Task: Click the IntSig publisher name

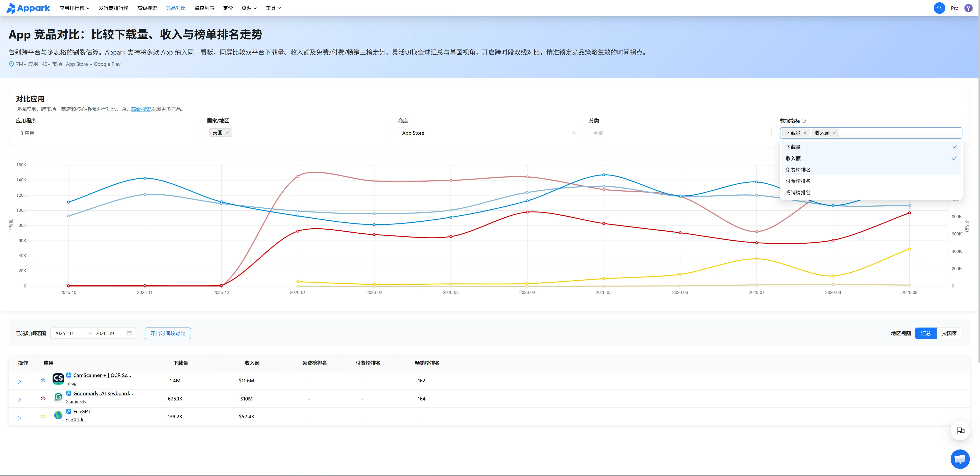Action: pyautogui.click(x=71, y=383)
